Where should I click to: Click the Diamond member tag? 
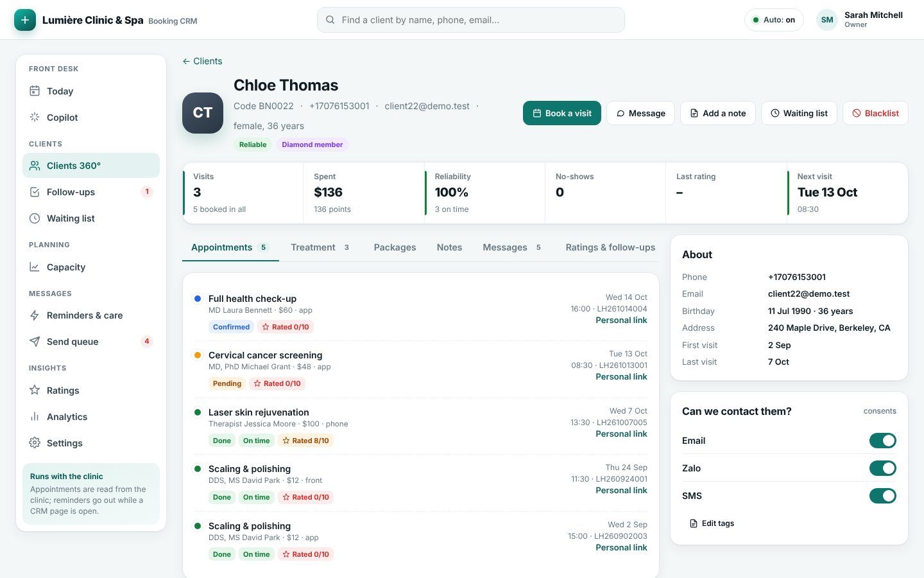coord(312,144)
